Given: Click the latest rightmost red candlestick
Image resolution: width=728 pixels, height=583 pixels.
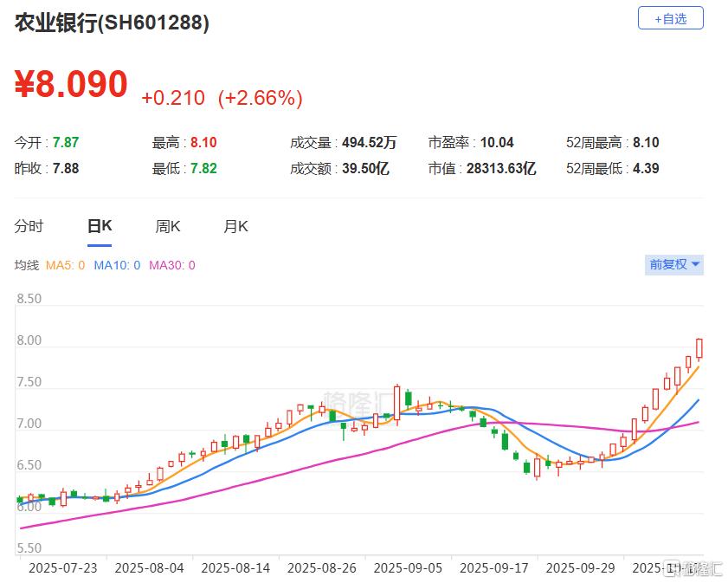Looking at the screenshot, I should [x=699, y=348].
